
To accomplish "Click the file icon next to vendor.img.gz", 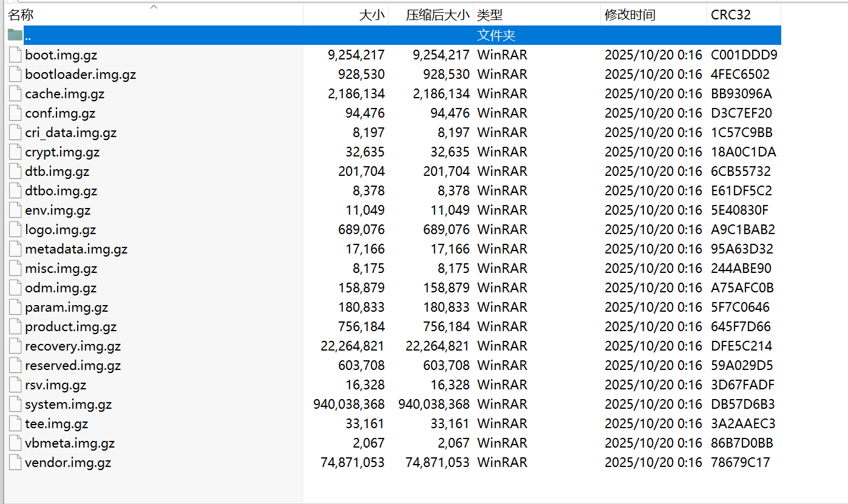I will pos(14,462).
